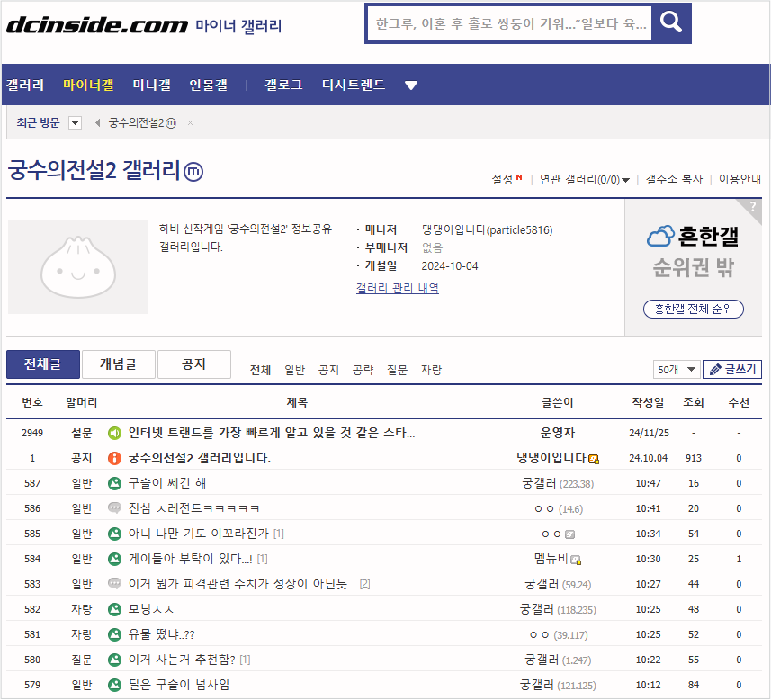Click the image icon for post 580

pyautogui.click(x=114, y=660)
